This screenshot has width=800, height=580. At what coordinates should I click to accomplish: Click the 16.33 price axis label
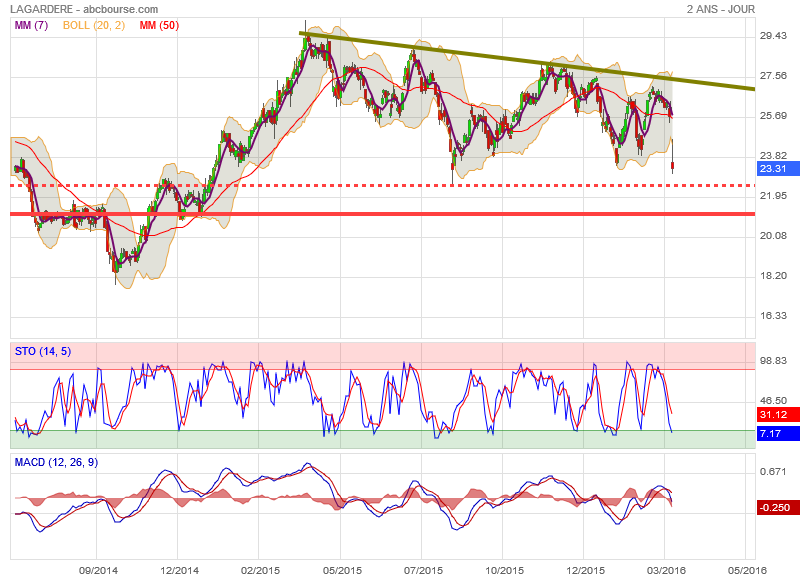click(773, 316)
